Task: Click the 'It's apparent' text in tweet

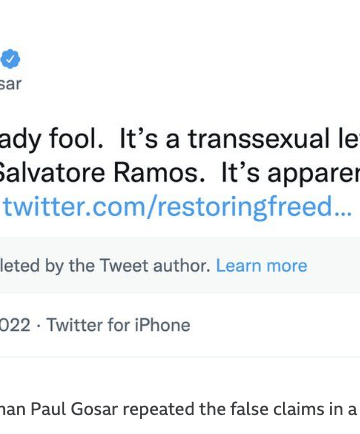Action: click(x=291, y=174)
